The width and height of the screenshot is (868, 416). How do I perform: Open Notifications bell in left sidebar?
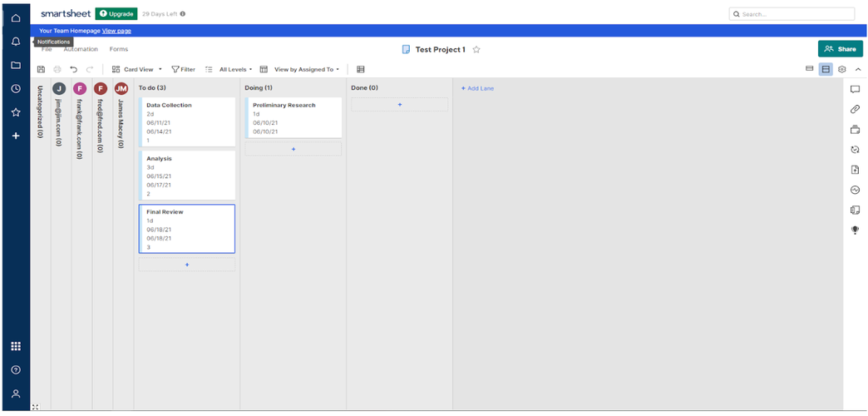pyautogui.click(x=15, y=42)
